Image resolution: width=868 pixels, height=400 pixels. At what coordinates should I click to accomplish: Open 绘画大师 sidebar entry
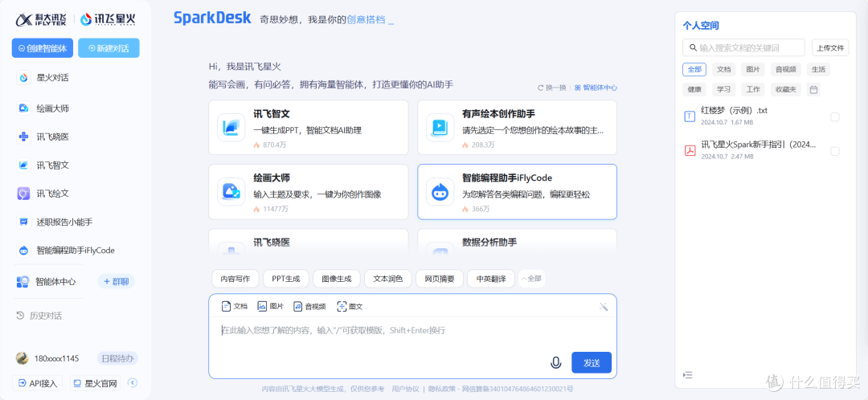tap(44, 108)
